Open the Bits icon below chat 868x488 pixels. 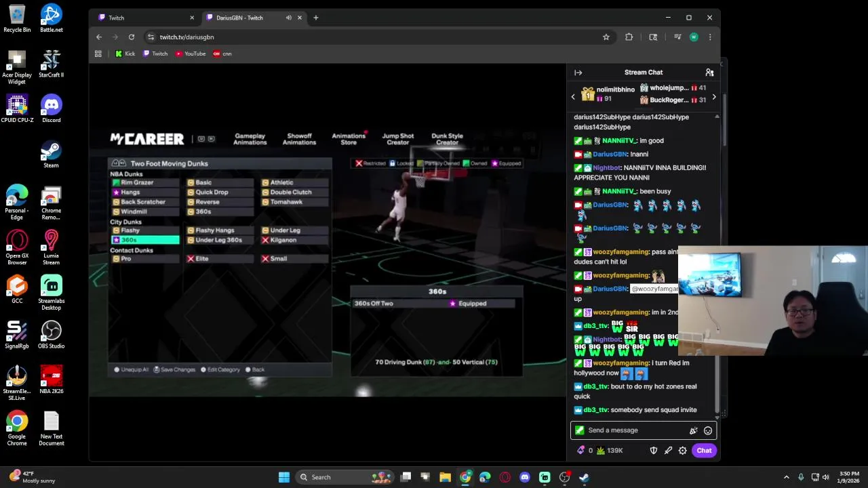point(581,450)
